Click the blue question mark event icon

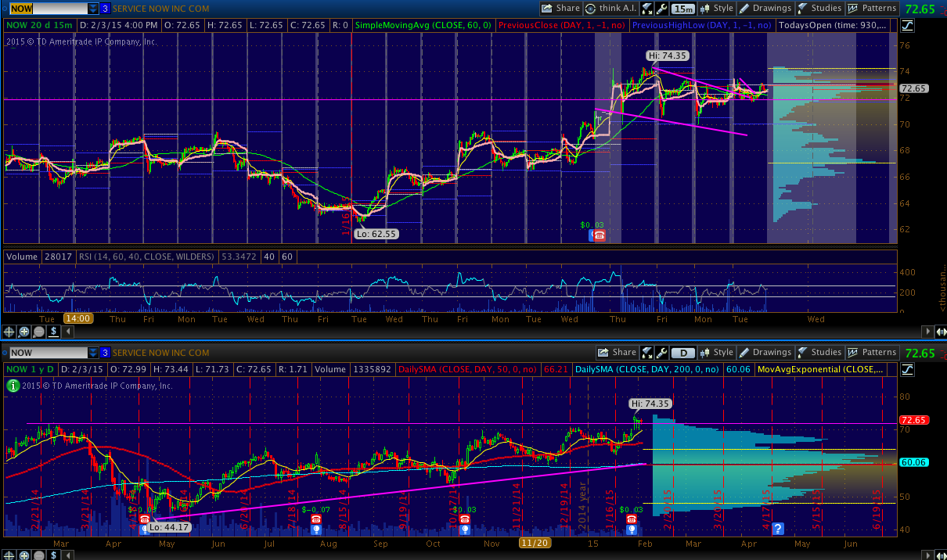(778, 529)
